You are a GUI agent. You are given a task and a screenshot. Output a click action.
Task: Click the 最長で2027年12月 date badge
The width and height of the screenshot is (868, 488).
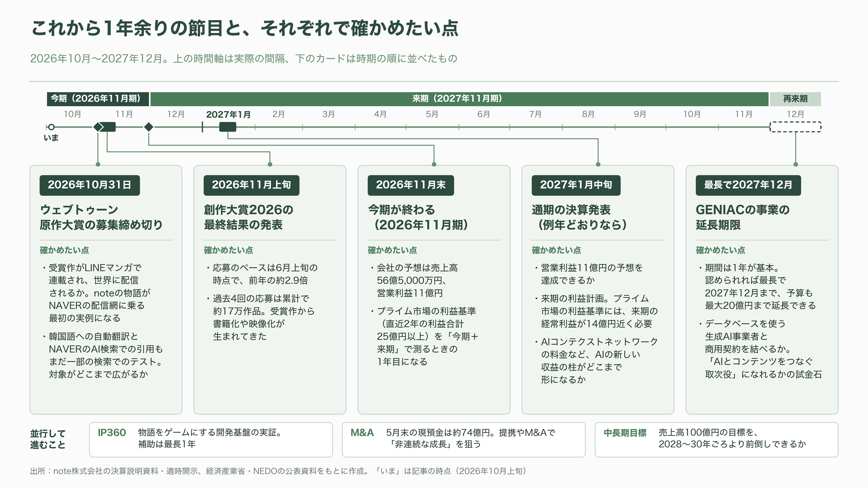tap(748, 185)
